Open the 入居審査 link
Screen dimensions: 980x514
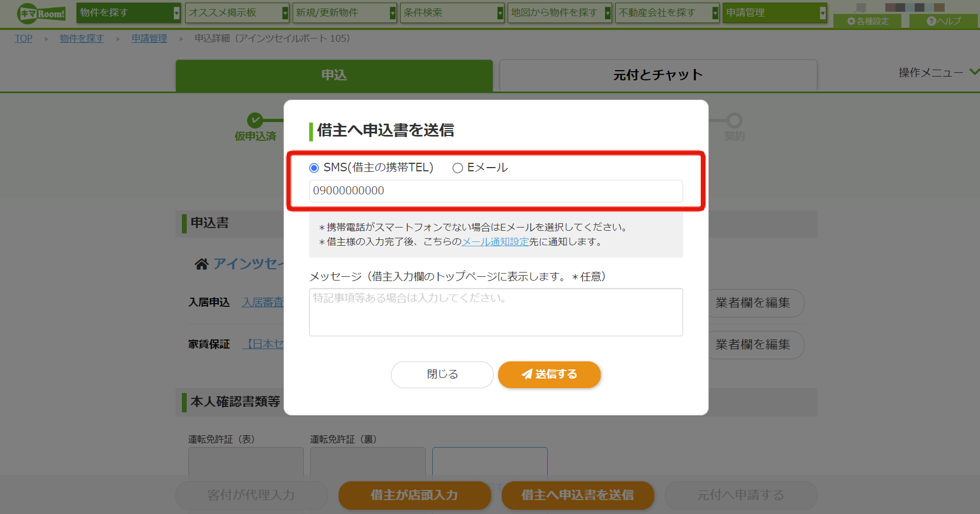pos(263,303)
